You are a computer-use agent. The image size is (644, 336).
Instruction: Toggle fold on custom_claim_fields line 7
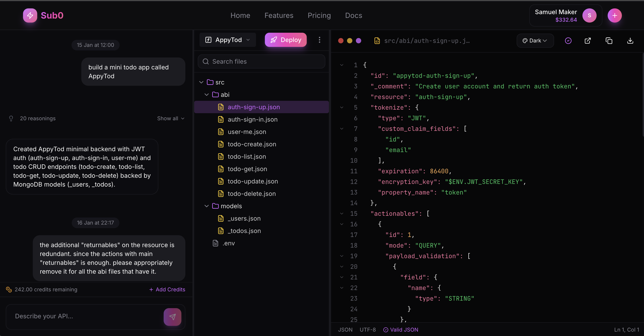(341, 129)
